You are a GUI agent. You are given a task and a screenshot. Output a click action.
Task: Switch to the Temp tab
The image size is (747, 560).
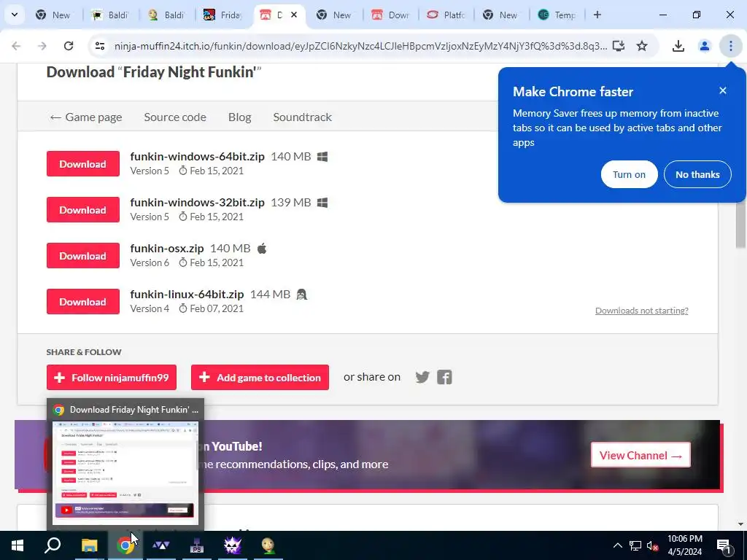tap(557, 15)
